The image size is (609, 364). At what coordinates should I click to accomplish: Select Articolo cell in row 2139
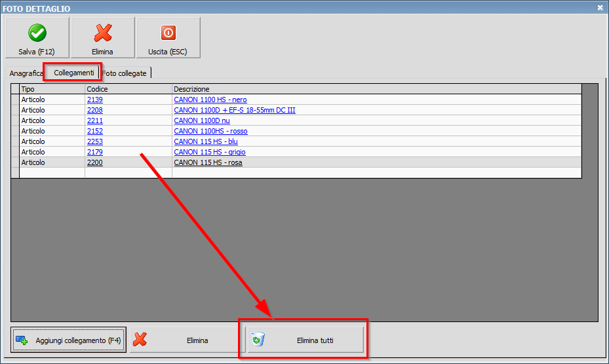point(52,100)
